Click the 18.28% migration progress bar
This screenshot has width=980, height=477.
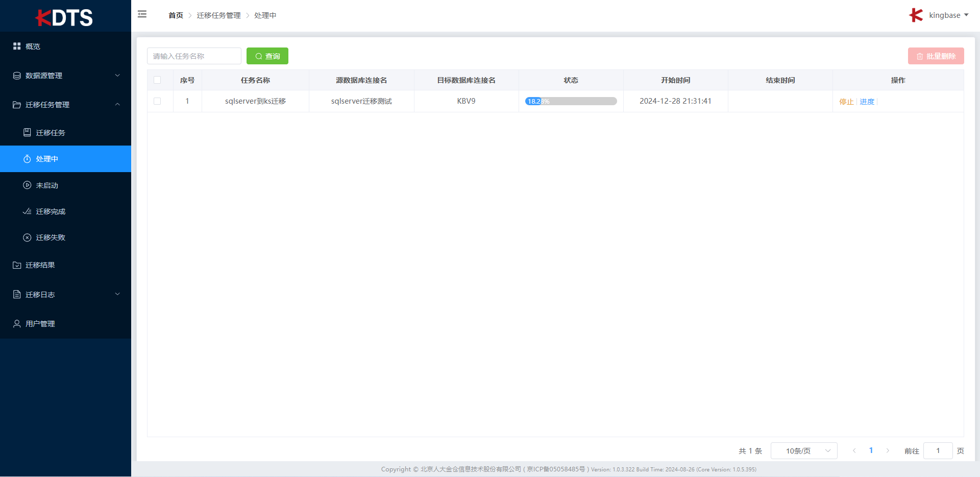point(571,101)
